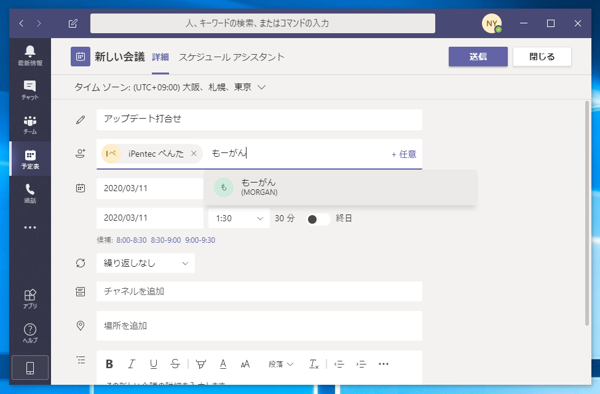The image size is (600, 394).
Task: Click the mobile app download icon
Action: tap(30, 368)
